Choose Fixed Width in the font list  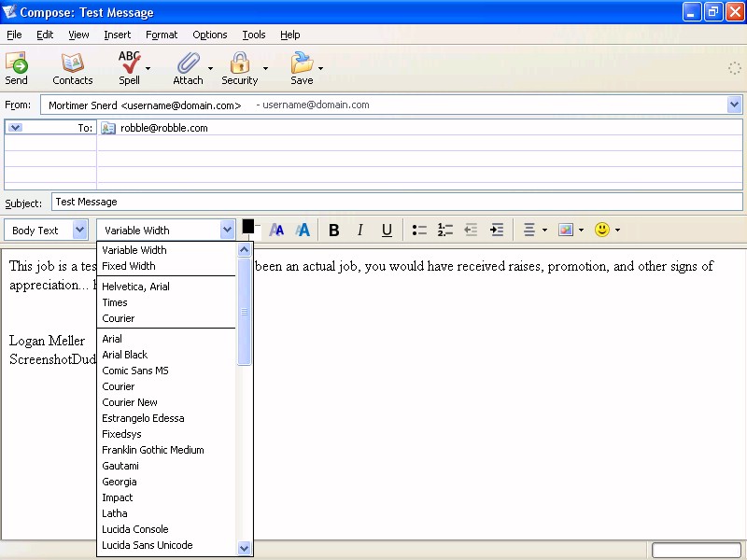click(166, 266)
